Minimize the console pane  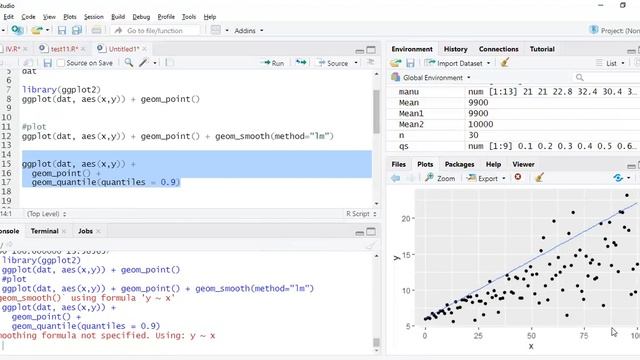coord(360,233)
